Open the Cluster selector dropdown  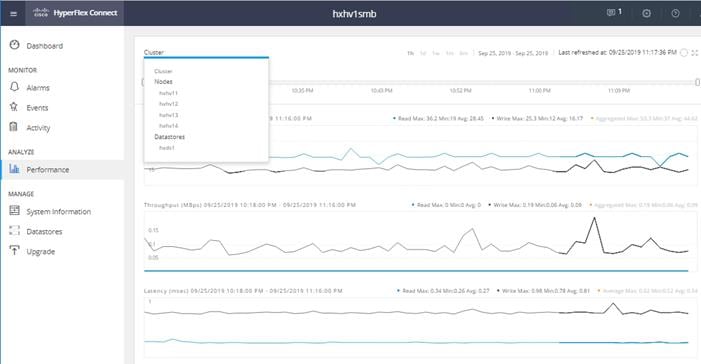(206, 53)
